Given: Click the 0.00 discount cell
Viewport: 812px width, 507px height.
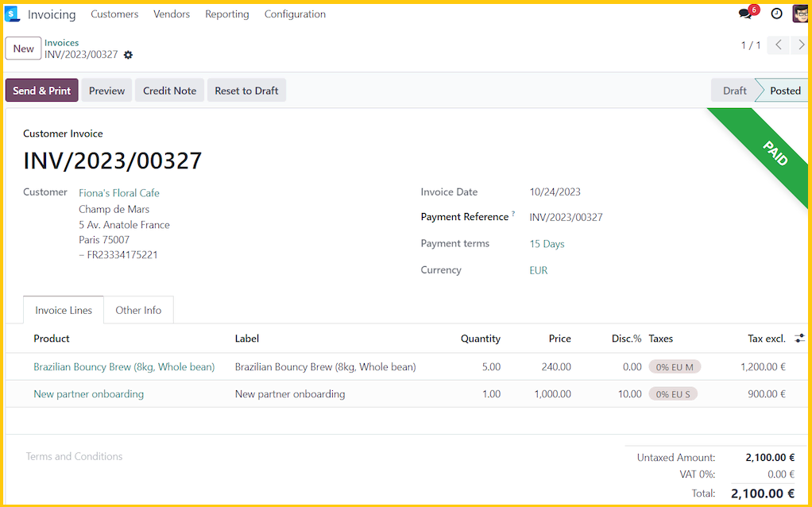Looking at the screenshot, I should (x=632, y=366).
